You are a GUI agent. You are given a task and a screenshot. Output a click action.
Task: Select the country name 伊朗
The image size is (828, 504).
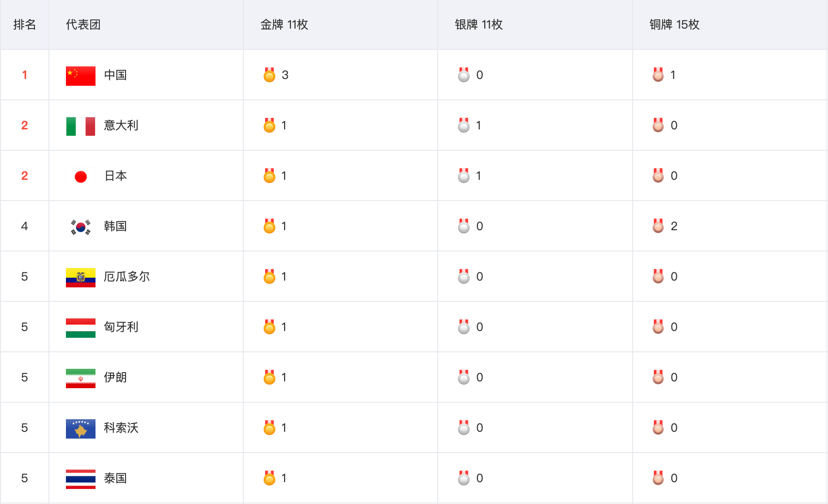tap(115, 378)
